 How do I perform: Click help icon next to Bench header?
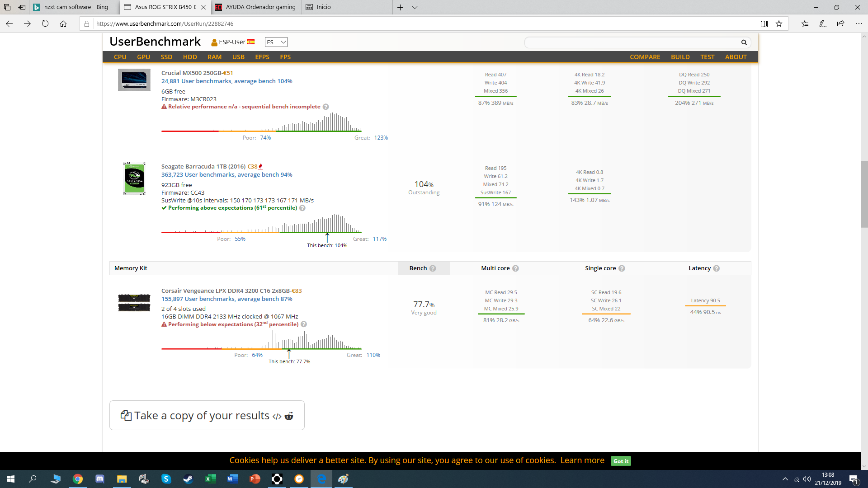click(x=433, y=268)
